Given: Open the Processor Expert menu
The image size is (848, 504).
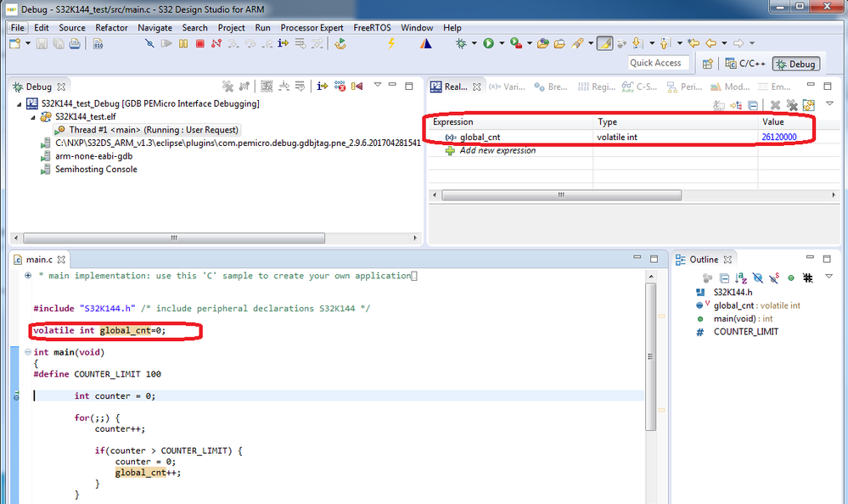Looking at the screenshot, I should tap(312, 28).
